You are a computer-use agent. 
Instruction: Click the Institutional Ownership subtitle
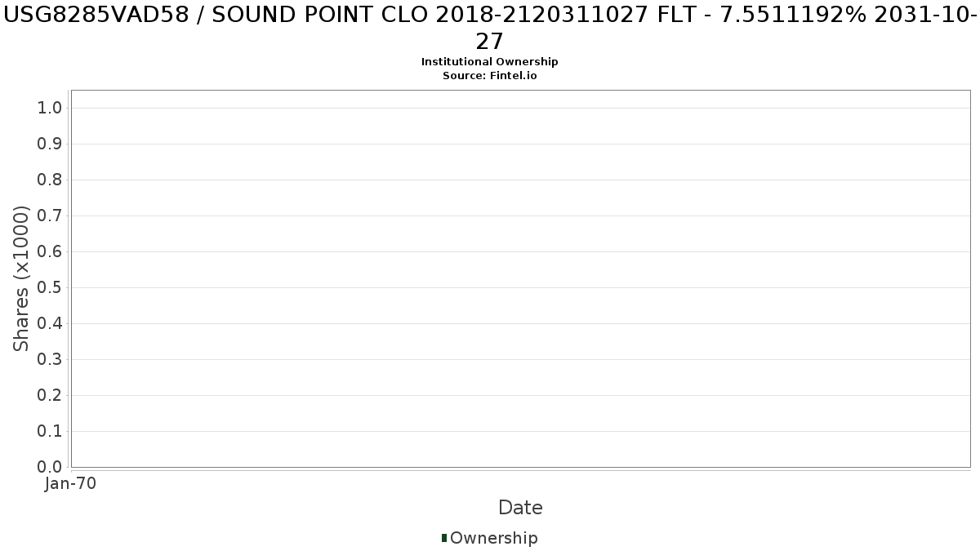tap(490, 62)
